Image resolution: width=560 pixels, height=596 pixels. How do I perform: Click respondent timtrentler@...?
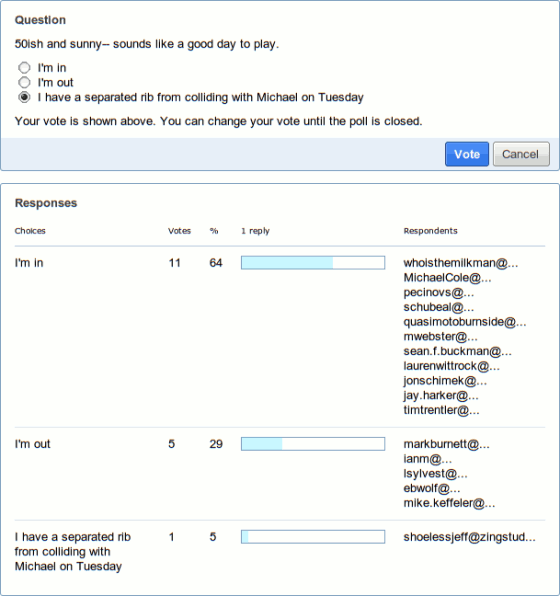point(441,410)
